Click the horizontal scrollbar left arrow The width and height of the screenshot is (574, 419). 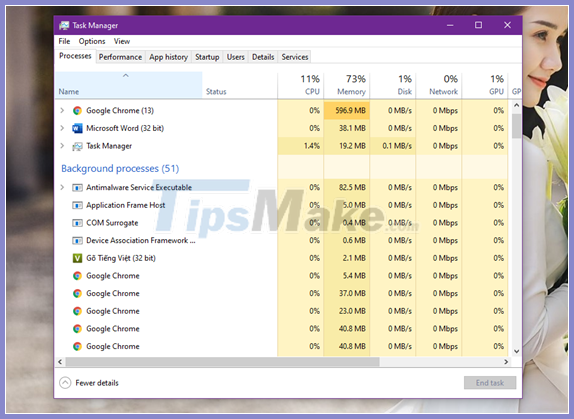coord(60,362)
